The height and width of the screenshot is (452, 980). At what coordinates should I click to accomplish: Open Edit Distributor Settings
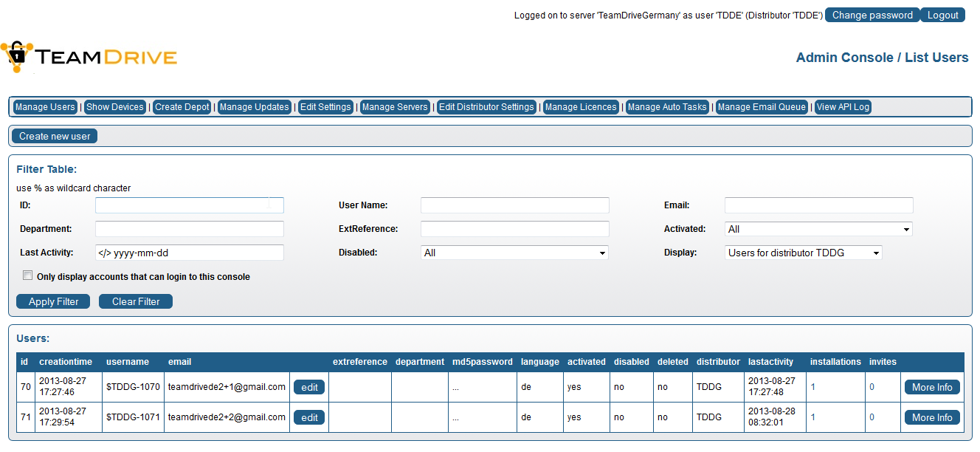click(486, 107)
